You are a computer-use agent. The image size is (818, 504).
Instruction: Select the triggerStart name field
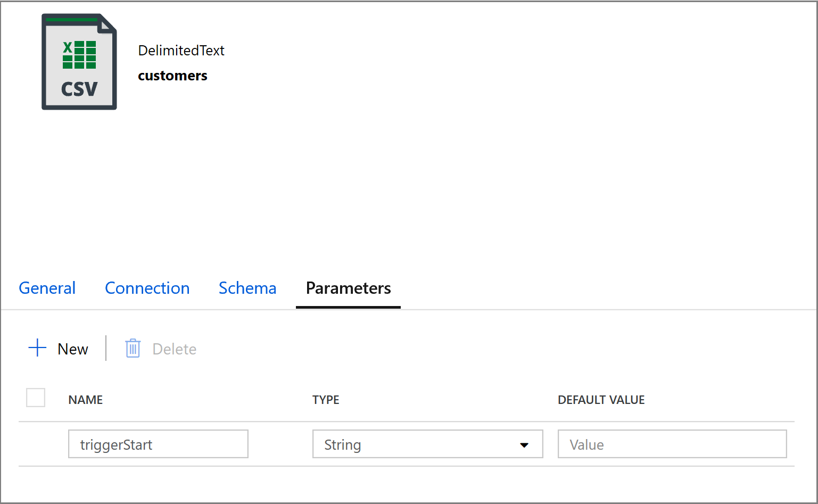point(158,444)
